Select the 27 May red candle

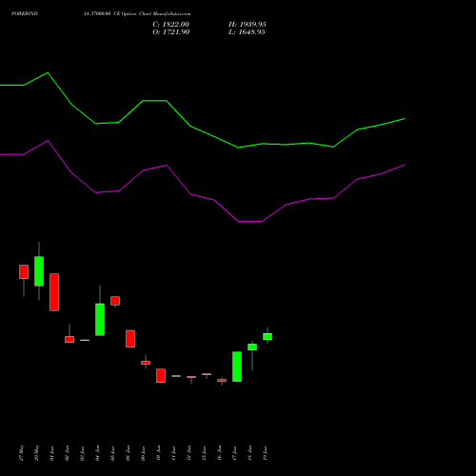[x=24, y=272]
